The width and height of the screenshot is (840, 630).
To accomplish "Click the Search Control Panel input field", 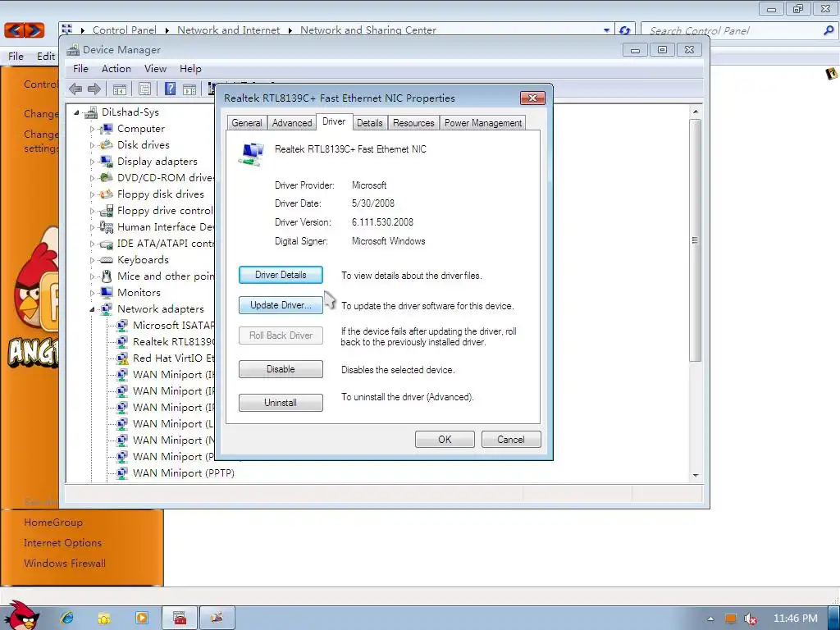I will [x=733, y=30].
